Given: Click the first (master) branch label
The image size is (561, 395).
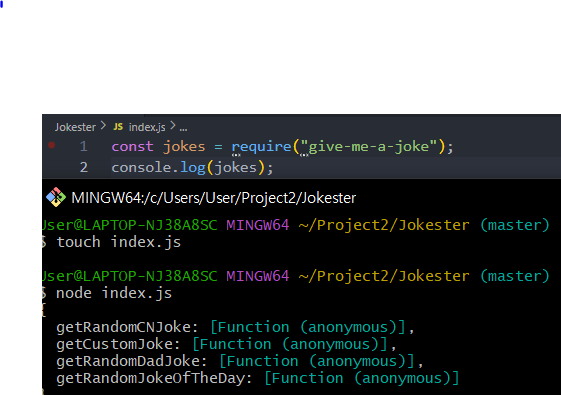Looking at the screenshot, I should (x=514, y=225).
